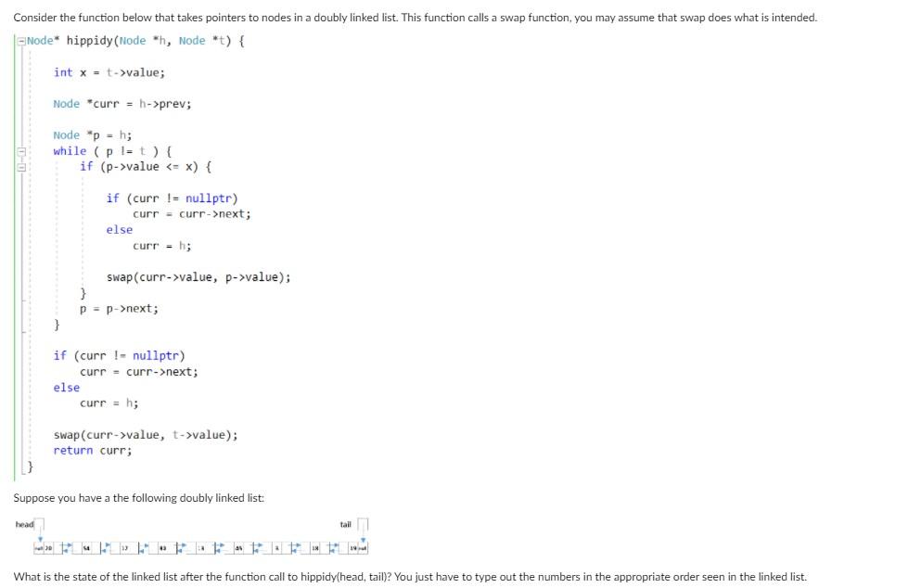Click the tail label above the linked list
The image size is (921, 588).
point(347,524)
